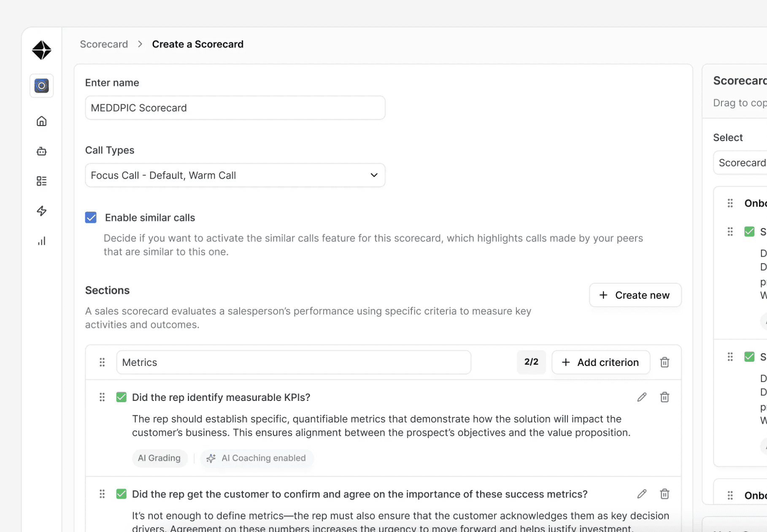Viewport: 767px width, 532px height.
Task: Click the Add criterion button
Action: (601, 362)
